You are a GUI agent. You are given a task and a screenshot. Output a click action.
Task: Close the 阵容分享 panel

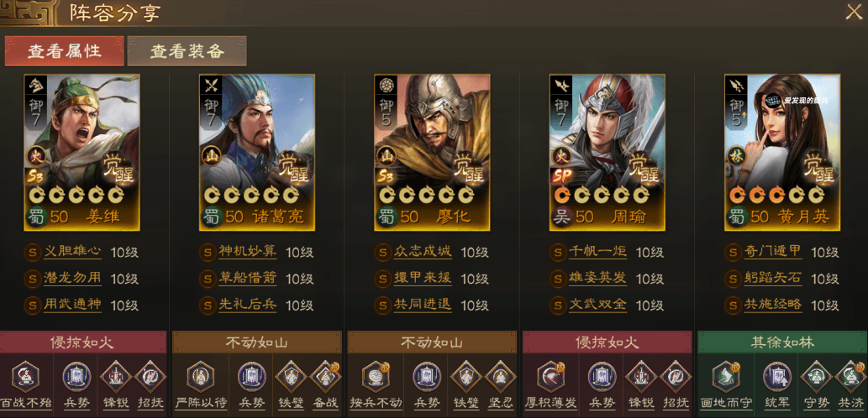point(855,12)
